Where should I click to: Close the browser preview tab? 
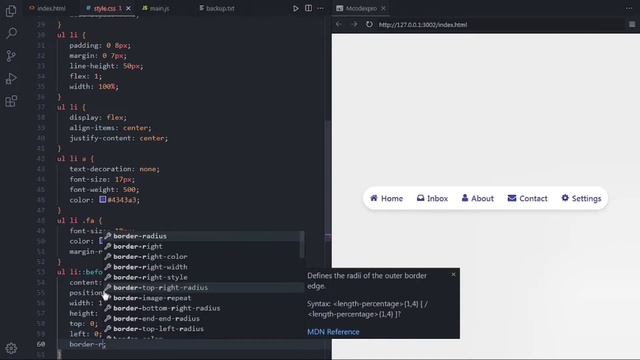[383, 8]
